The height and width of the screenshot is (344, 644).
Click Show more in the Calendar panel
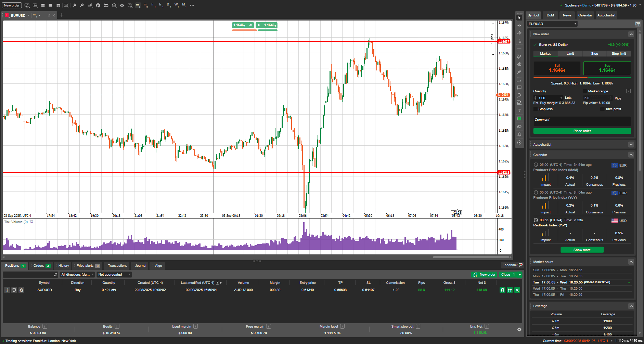582,250
